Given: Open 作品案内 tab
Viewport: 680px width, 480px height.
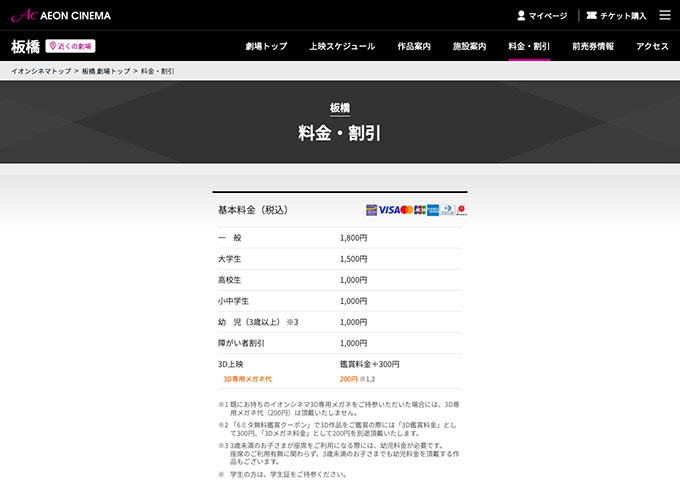Looking at the screenshot, I should pyautogui.click(x=414, y=46).
